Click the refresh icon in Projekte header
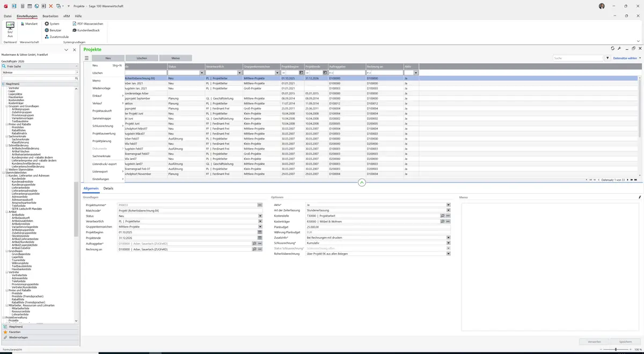The width and height of the screenshot is (644, 354). tap(612, 48)
